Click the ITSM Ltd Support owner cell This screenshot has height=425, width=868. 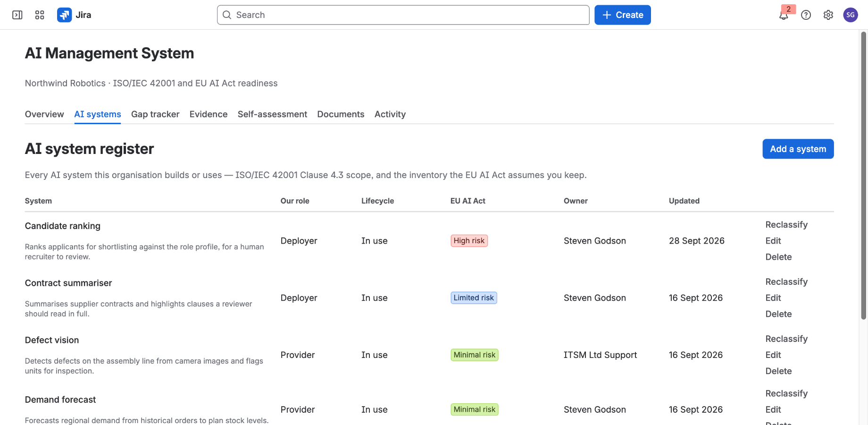pos(600,355)
